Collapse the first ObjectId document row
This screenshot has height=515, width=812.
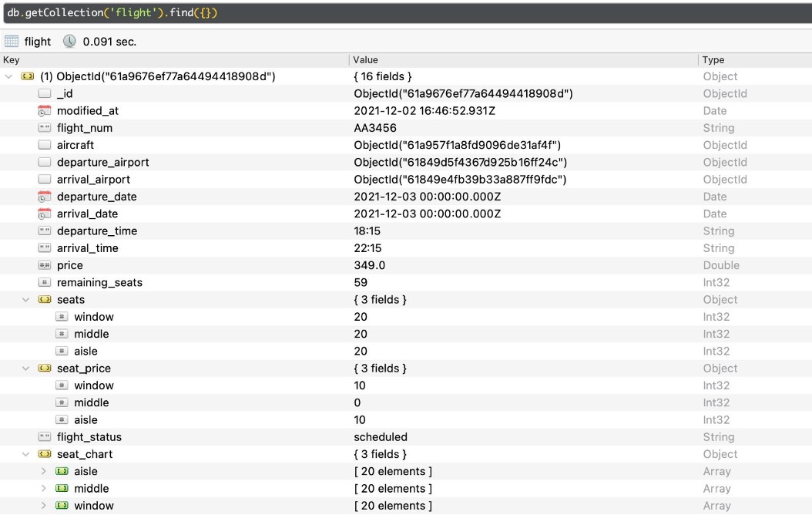(8, 76)
